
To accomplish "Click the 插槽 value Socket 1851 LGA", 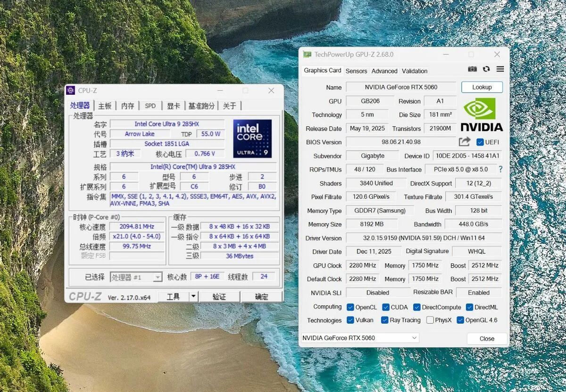I will pos(166,144).
